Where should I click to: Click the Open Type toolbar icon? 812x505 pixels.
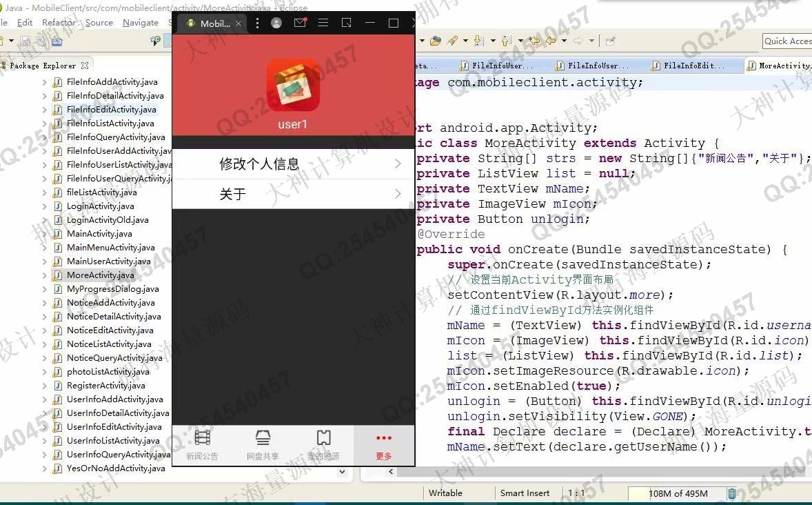436,41
